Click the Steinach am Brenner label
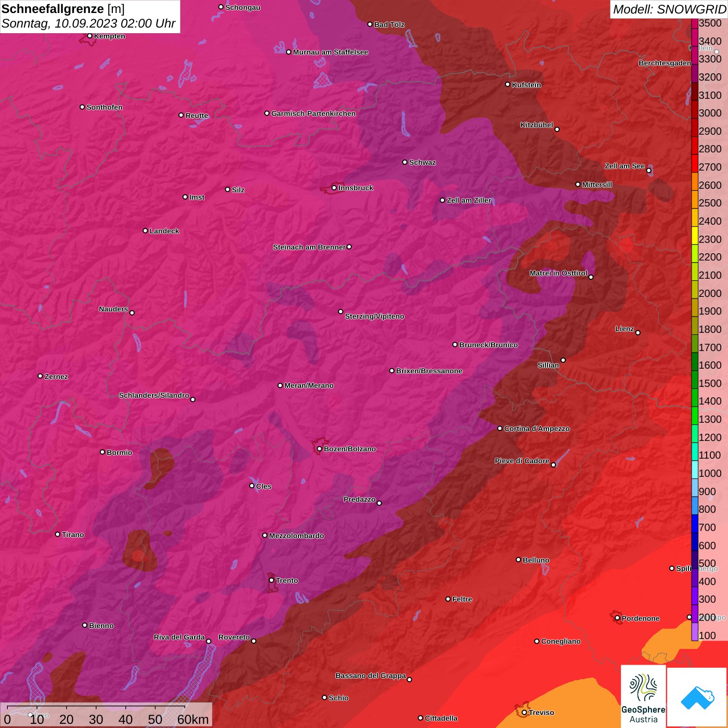The image size is (728, 728). coord(309,247)
